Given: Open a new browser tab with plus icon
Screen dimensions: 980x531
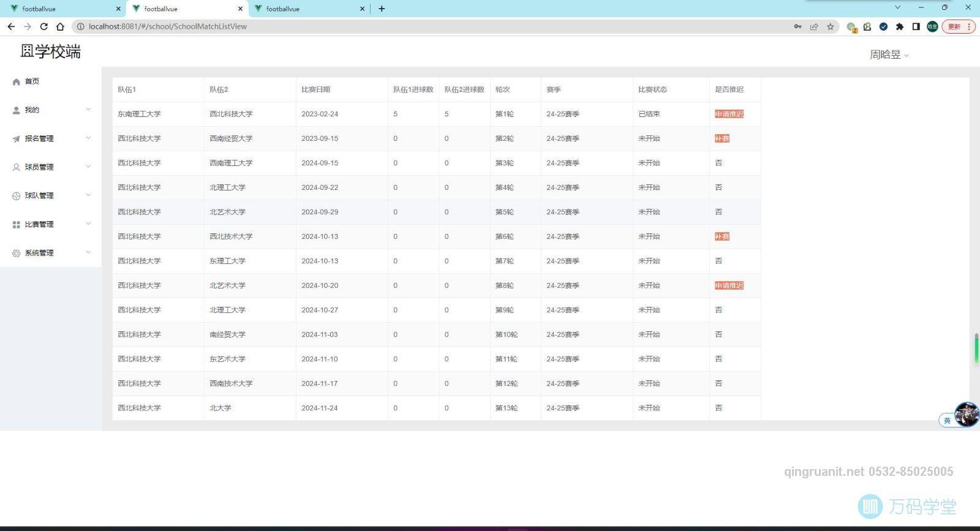Looking at the screenshot, I should [x=382, y=9].
